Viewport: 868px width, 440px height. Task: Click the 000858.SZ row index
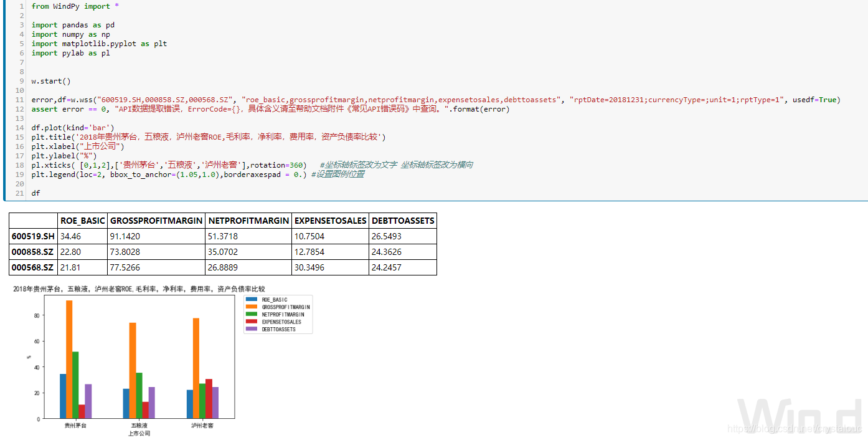coord(34,252)
